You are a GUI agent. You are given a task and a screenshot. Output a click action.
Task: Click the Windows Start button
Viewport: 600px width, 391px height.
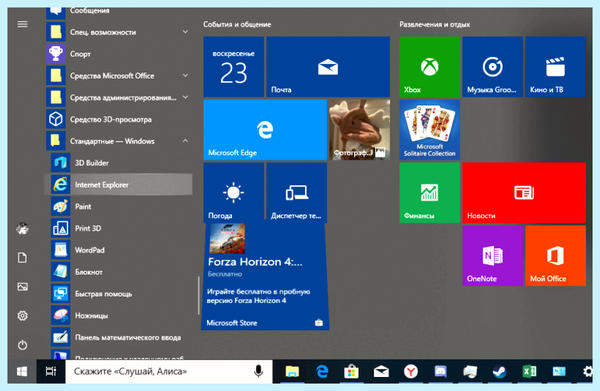22,371
